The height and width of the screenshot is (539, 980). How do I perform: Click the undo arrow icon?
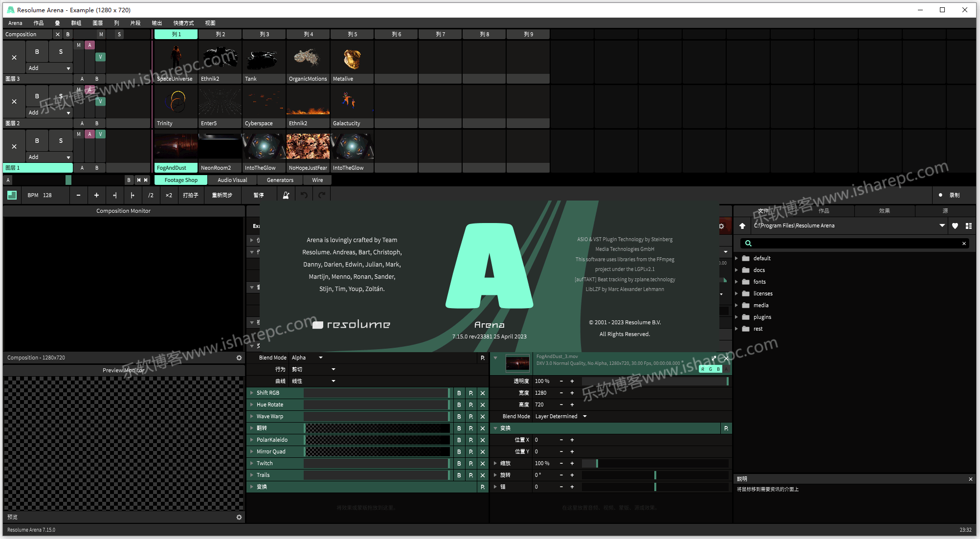pos(304,195)
